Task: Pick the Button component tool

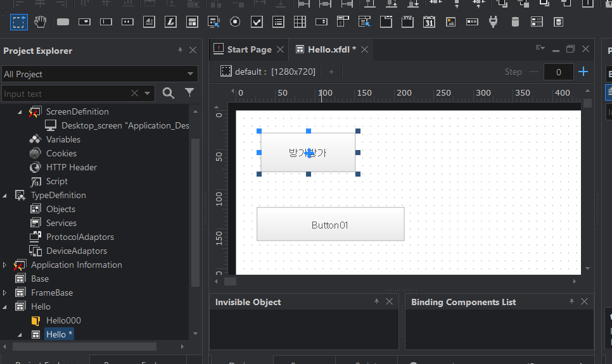Action: click(63, 22)
